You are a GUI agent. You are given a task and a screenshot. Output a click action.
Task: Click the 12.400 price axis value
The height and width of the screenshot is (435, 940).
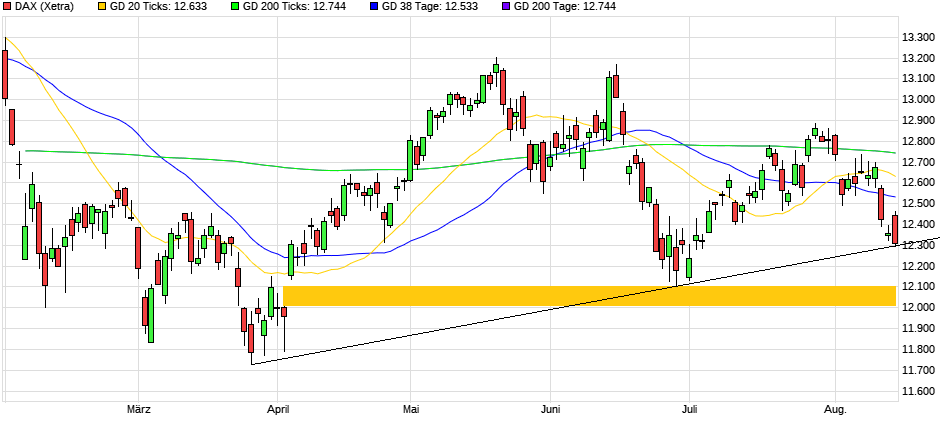tap(918, 225)
